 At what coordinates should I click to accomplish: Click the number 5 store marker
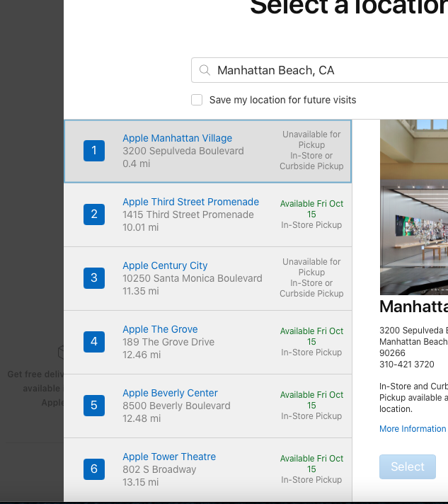point(94,405)
